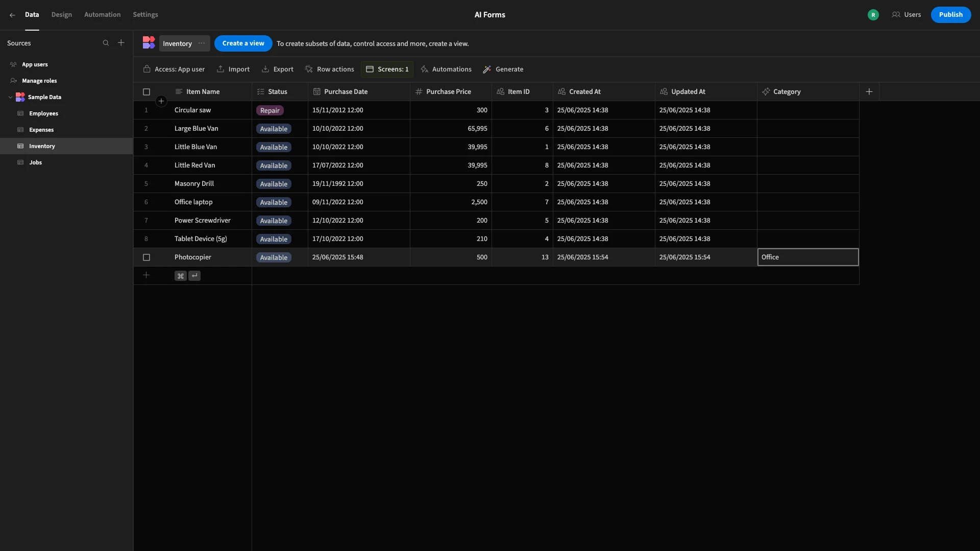Viewport: 980px width, 551px height.
Task: Click the Expenses table icon
Action: click(x=20, y=130)
